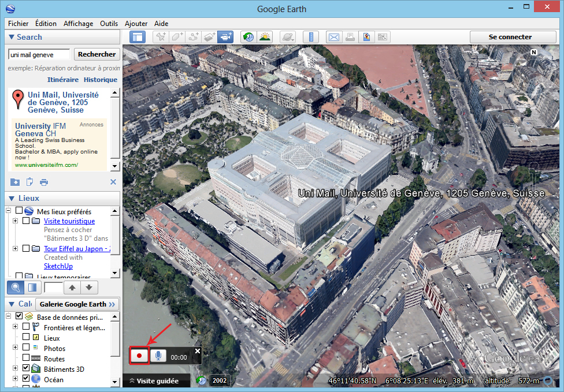This screenshot has width=564, height=392.
Task: Toggle microphone audio recording for the tour
Action: (158, 356)
